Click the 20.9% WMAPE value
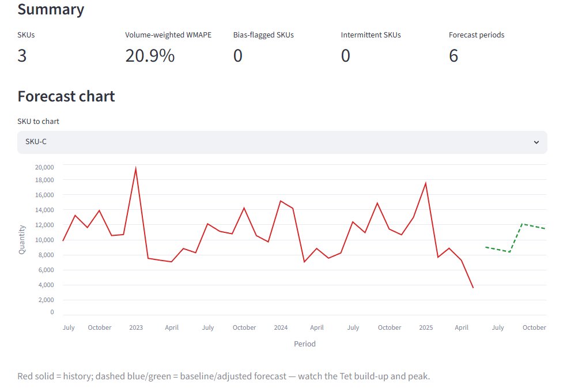 coord(150,56)
